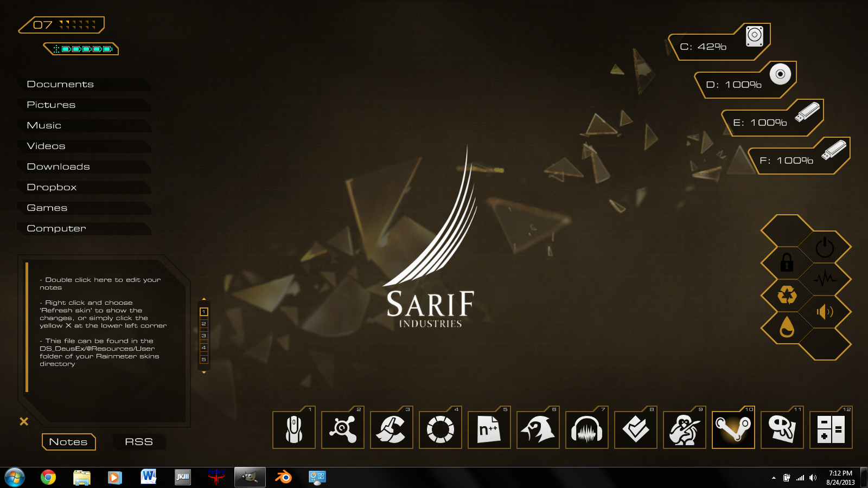Open the C: drive hard disk icon

pos(755,36)
